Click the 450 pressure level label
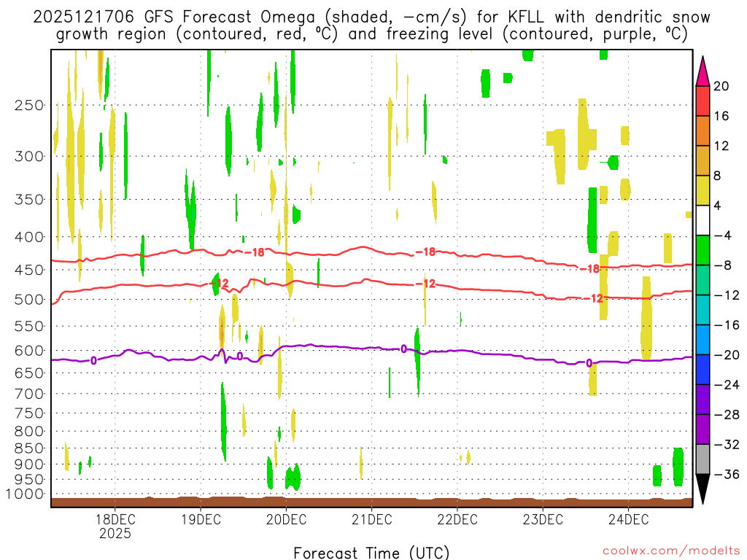Viewport: 747px width, 560px height. [29, 270]
